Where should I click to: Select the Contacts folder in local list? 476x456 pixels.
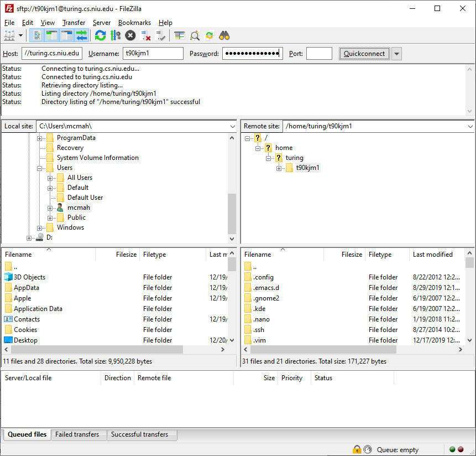click(x=27, y=319)
